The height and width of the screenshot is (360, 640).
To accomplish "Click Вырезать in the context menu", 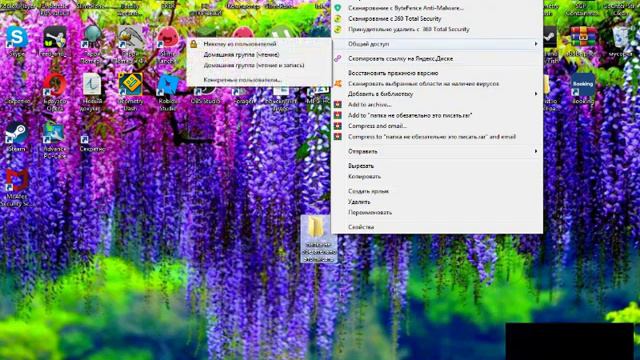I will 437,166.
